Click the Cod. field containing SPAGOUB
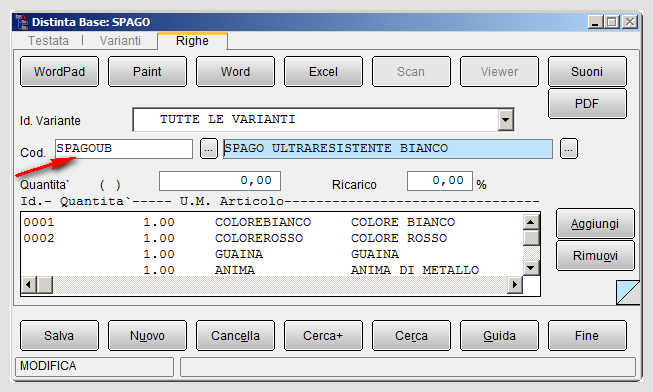Viewport: 653px width, 392px height. tap(124, 149)
